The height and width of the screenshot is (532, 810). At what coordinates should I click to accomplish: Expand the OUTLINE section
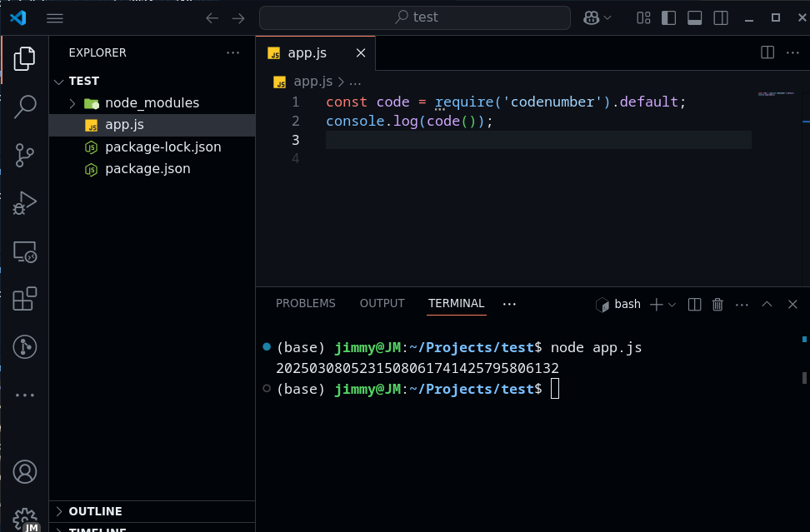pyautogui.click(x=152, y=511)
